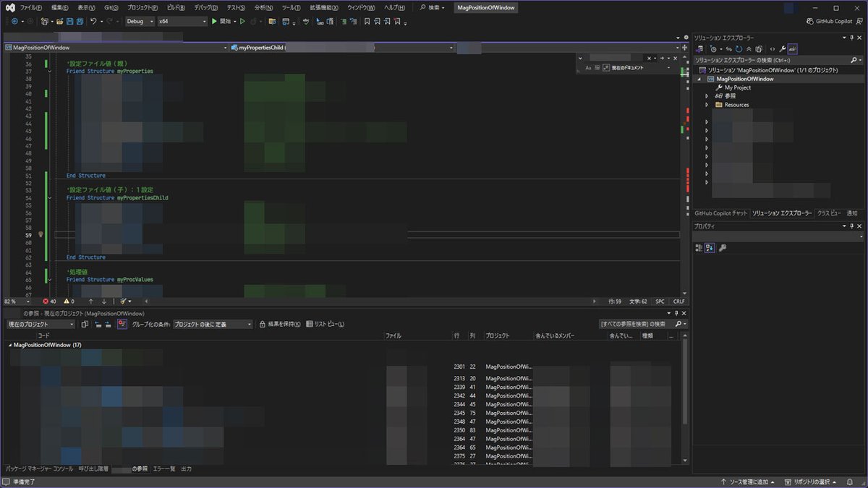The width and height of the screenshot is (868, 488).
Task: Open the ツール(T) menu
Action: point(291,7)
